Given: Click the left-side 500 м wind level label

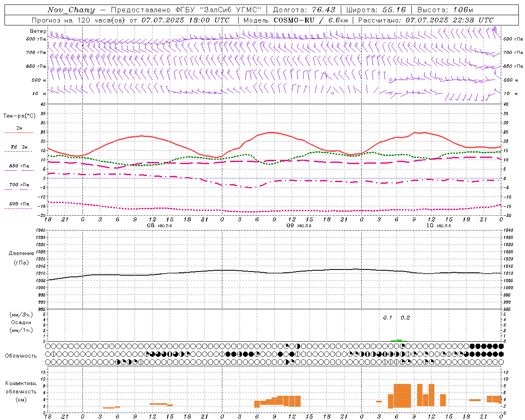Looking at the screenshot, I should (x=39, y=80).
